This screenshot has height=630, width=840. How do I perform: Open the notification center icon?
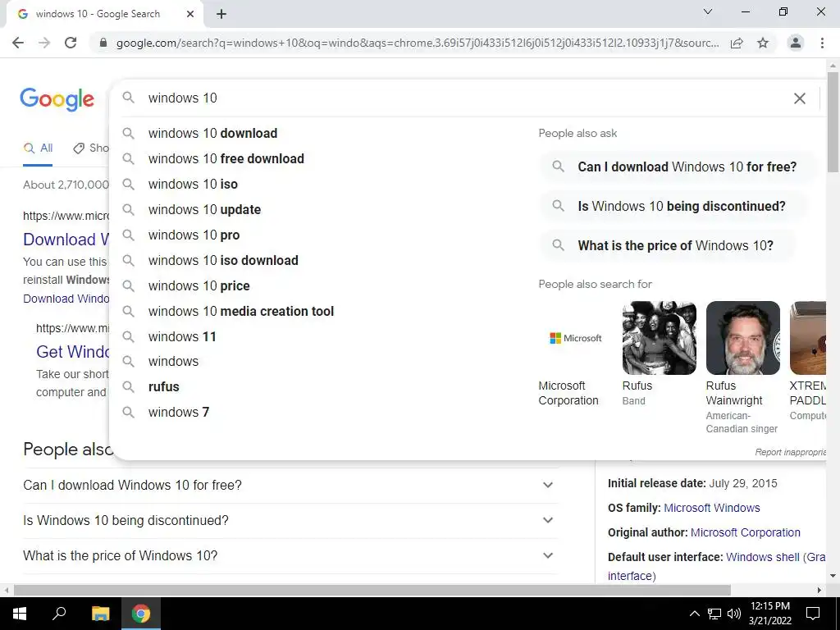coord(813,614)
